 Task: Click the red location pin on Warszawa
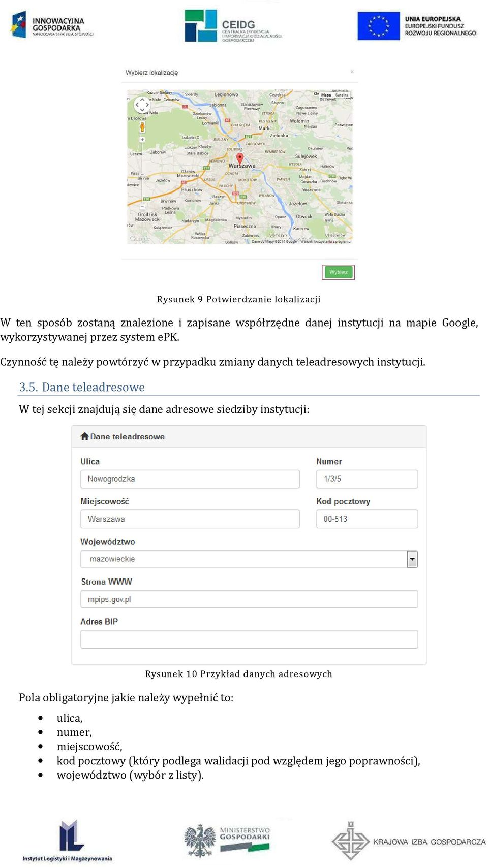(x=240, y=159)
